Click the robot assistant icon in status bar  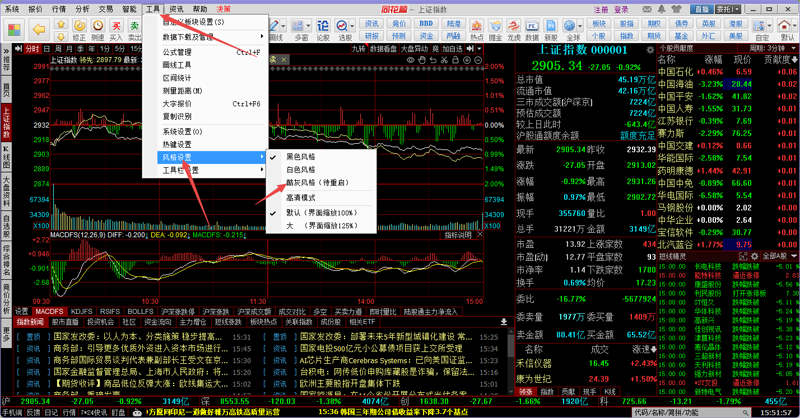click(x=137, y=412)
